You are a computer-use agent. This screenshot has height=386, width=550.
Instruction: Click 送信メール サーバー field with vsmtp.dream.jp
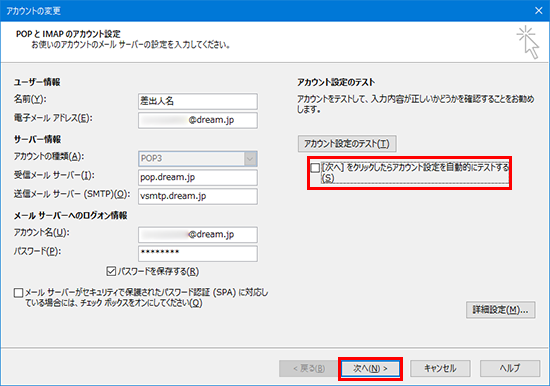(198, 196)
